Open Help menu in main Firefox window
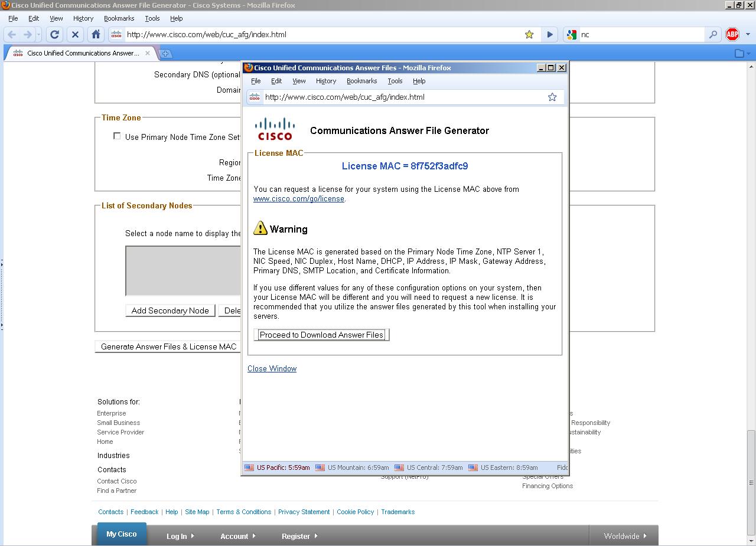This screenshot has width=756, height=546. (176, 18)
